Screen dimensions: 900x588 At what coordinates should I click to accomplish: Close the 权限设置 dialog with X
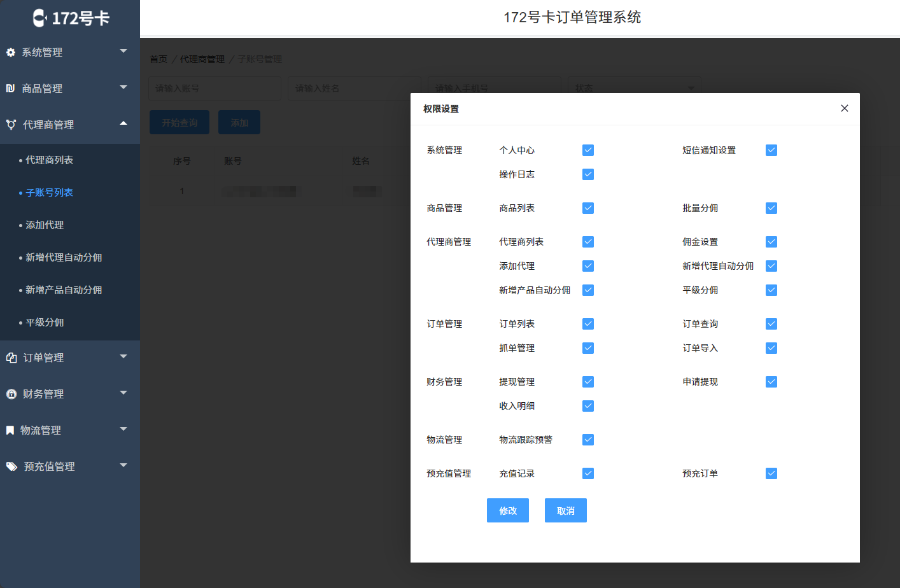point(844,108)
